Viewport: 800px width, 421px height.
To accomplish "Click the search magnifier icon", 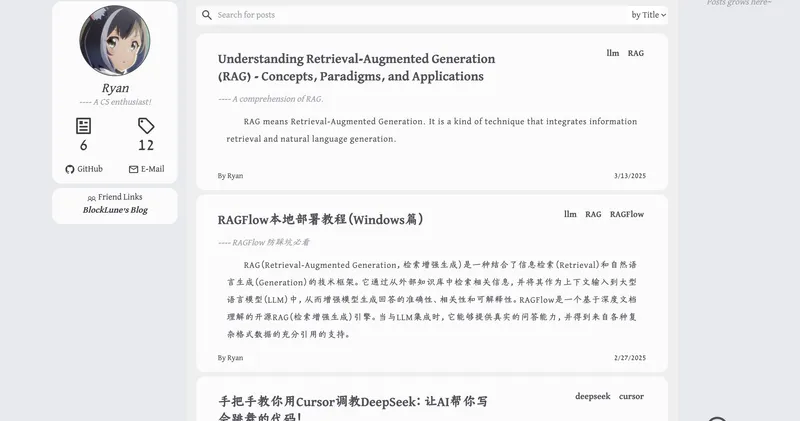I will click(x=206, y=15).
